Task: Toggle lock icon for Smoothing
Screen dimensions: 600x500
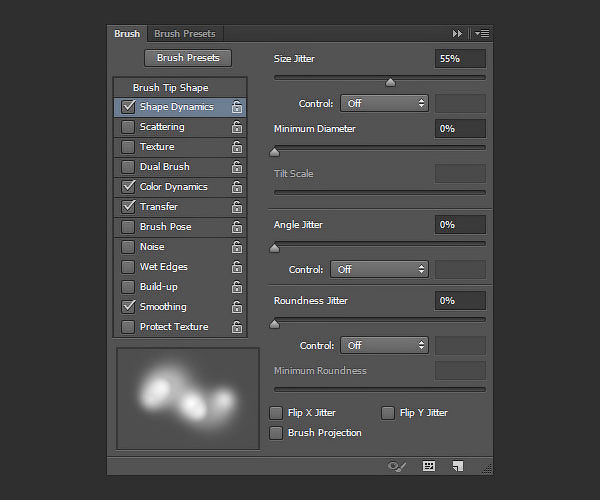Action: click(237, 306)
